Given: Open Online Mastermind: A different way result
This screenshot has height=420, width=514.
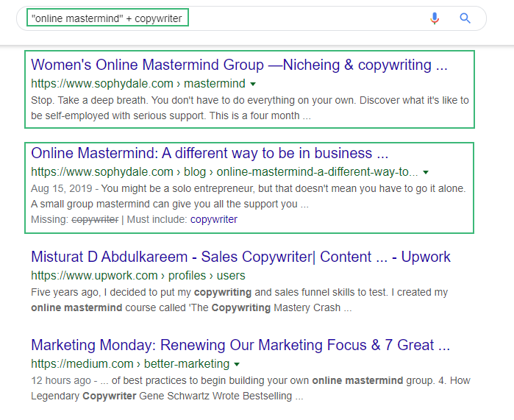Looking at the screenshot, I should tap(210, 153).
